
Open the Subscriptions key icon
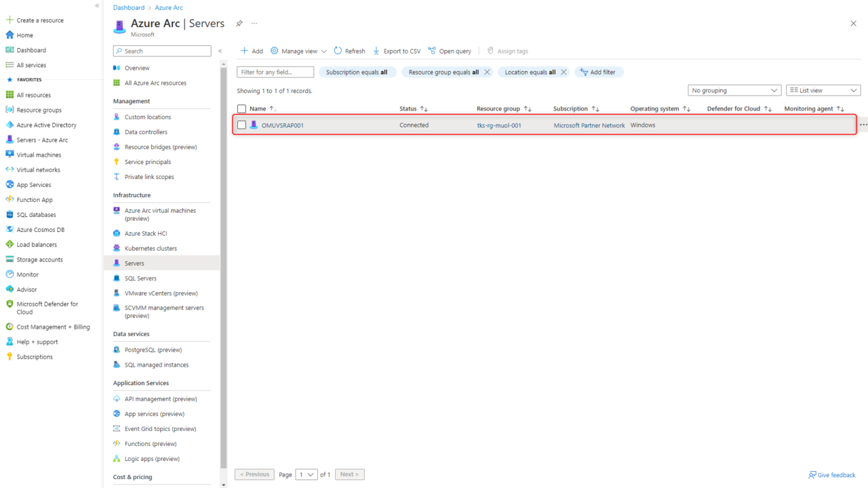pos(9,357)
